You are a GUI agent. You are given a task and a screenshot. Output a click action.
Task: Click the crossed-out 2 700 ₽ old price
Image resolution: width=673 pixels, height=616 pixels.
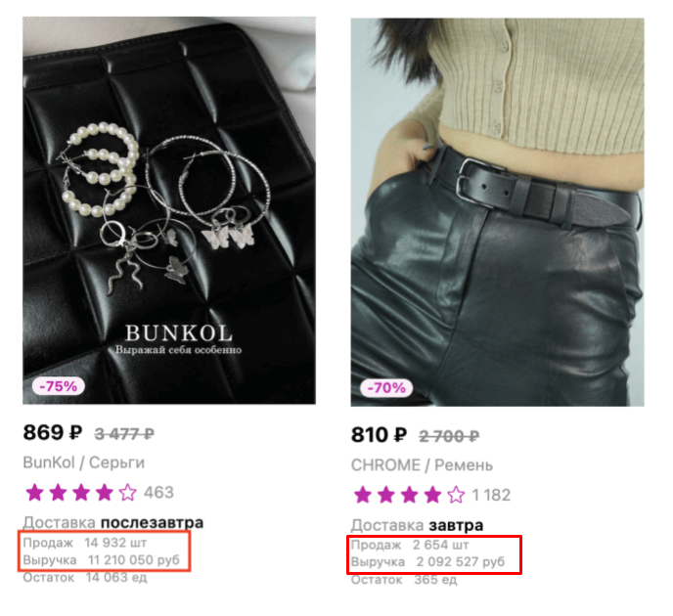(x=449, y=437)
